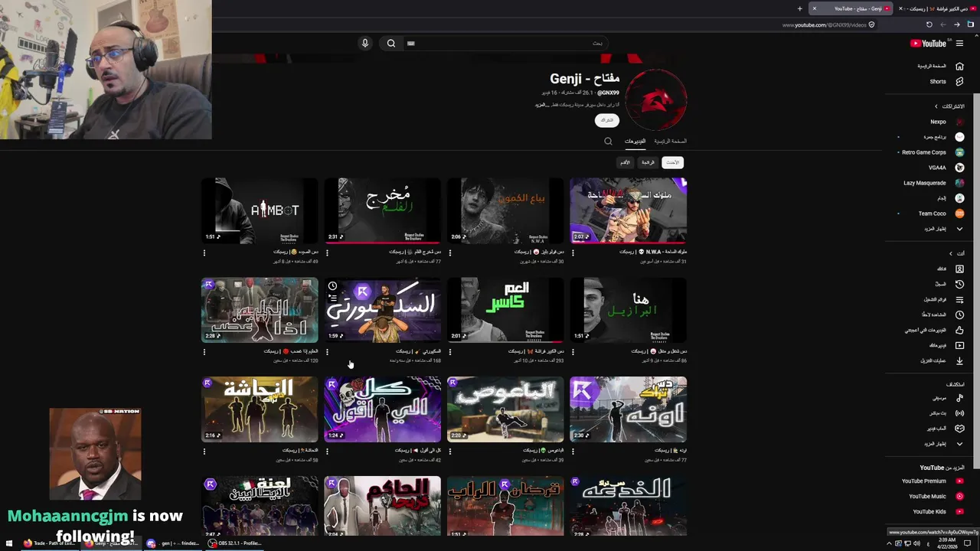Viewport: 980px width, 551px height.
Task: Open three-dot menu for بياع الكمون video
Action: coord(449,253)
